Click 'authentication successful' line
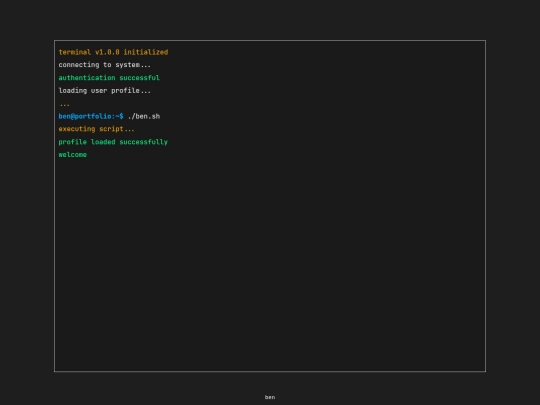 (x=109, y=78)
